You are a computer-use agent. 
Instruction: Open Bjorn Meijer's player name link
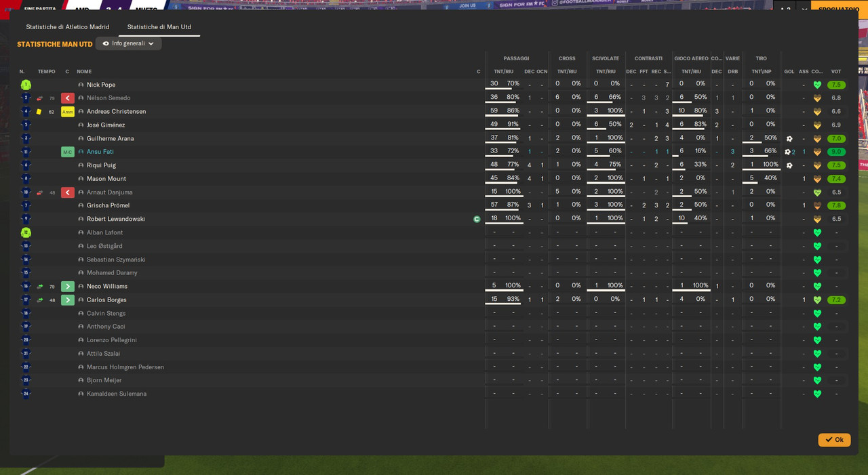[104, 381]
